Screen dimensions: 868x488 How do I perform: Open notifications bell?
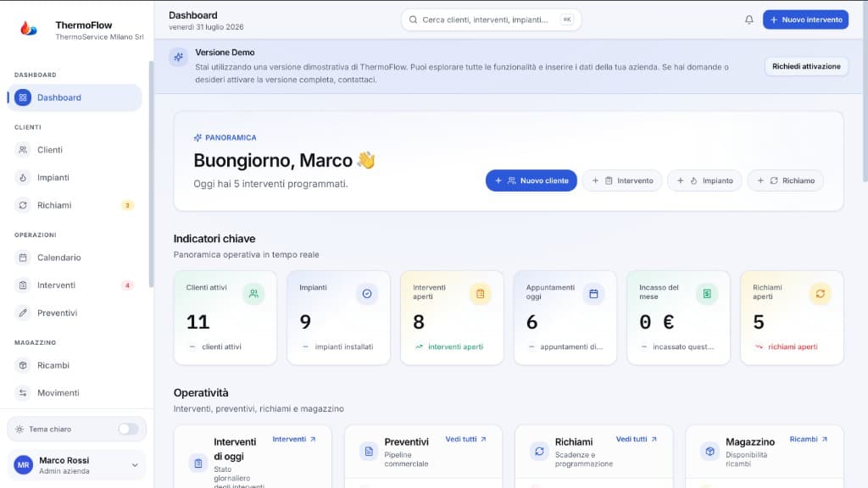pyautogui.click(x=749, y=20)
